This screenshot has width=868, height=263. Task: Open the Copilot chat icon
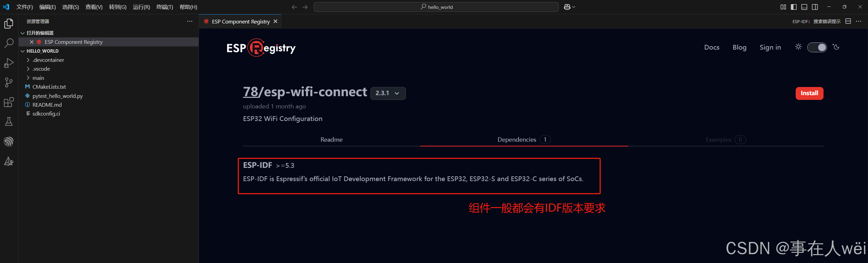pos(567,7)
